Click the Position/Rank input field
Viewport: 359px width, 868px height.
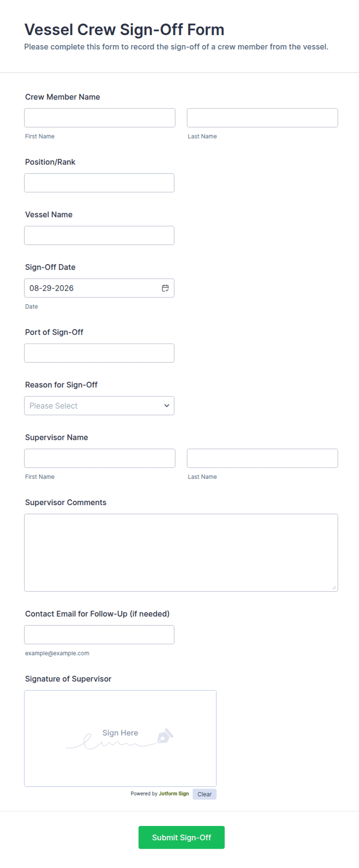(99, 183)
